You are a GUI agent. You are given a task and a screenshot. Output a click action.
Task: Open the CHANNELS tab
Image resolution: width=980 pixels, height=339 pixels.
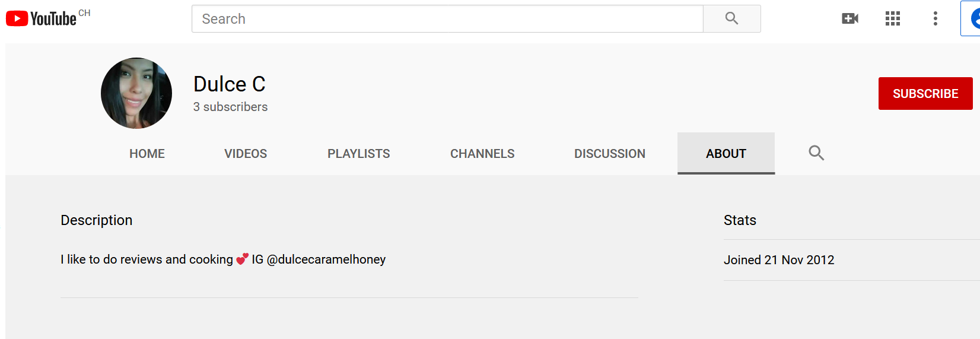[x=482, y=154]
